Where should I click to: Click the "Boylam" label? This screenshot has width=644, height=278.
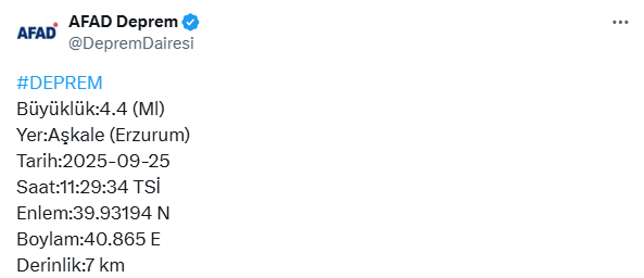(x=48, y=239)
